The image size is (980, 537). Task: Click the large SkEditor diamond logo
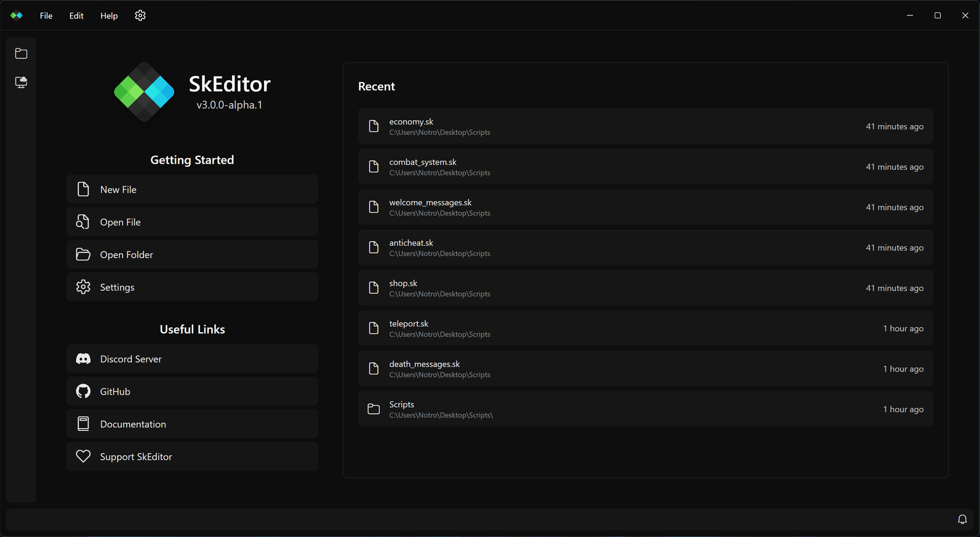(x=144, y=92)
